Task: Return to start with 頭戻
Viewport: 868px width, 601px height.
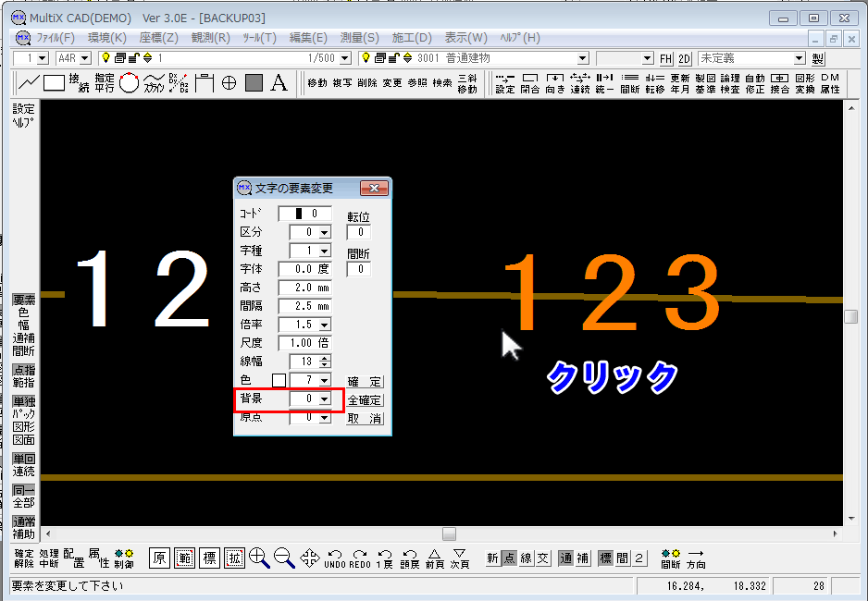Action: (410, 559)
